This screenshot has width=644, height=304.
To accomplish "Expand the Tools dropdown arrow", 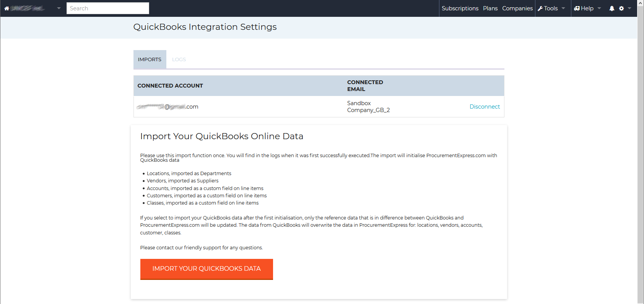I will [563, 8].
